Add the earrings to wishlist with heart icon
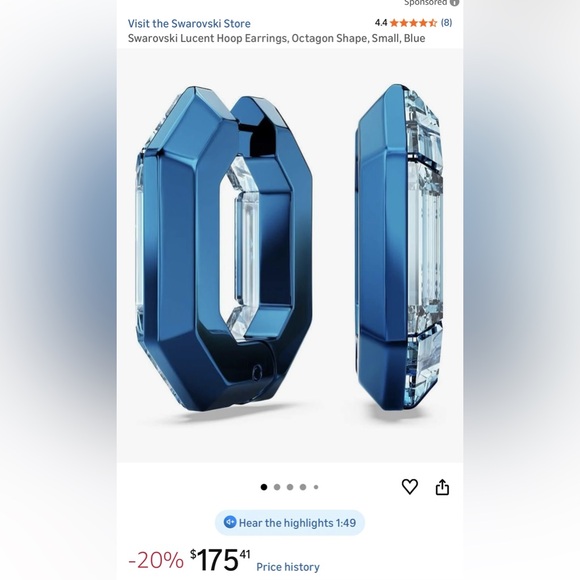The width and height of the screenshot is (580, 580). coord(409,486)
